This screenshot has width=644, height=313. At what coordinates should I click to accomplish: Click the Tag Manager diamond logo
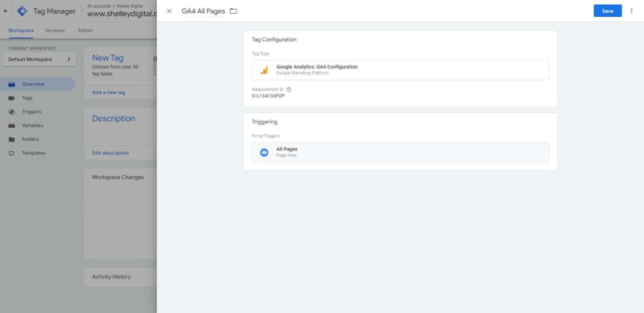pos(22,11)
